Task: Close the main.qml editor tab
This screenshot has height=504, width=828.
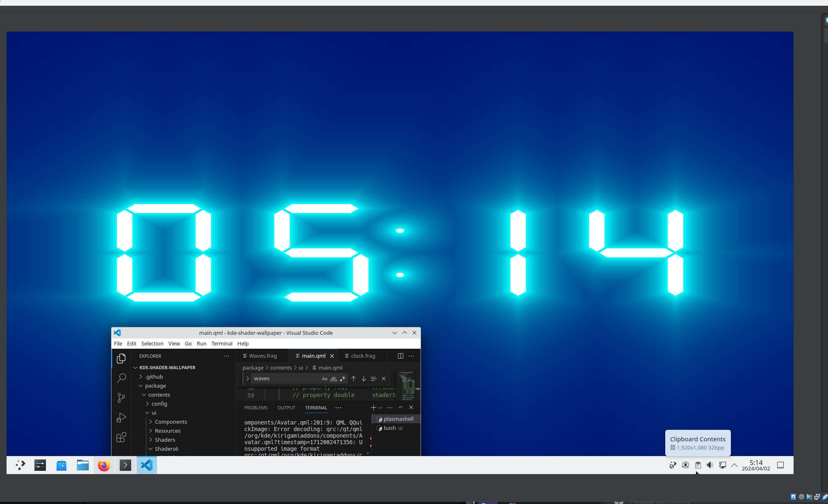Action: [332, 356]
